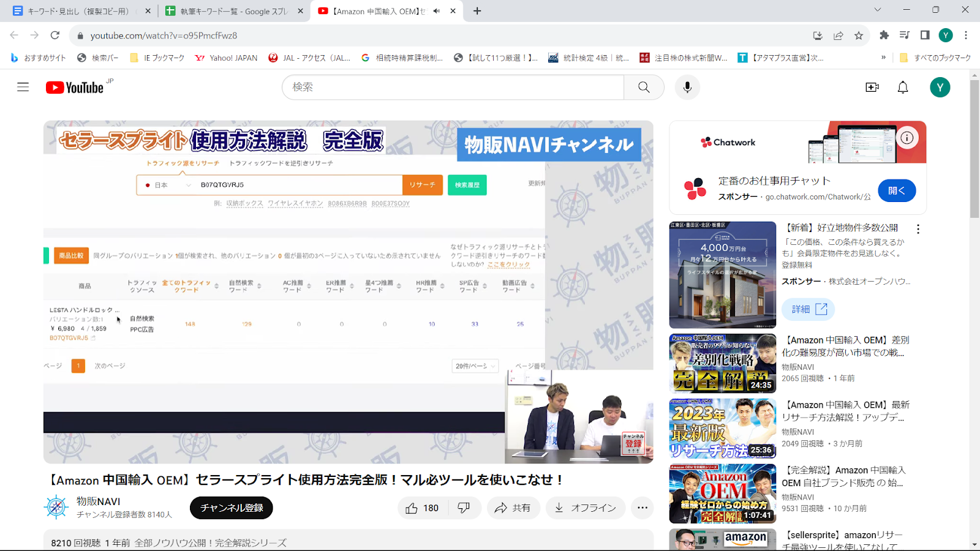Open 統計検定 4級 bookmark

[589, 58]
